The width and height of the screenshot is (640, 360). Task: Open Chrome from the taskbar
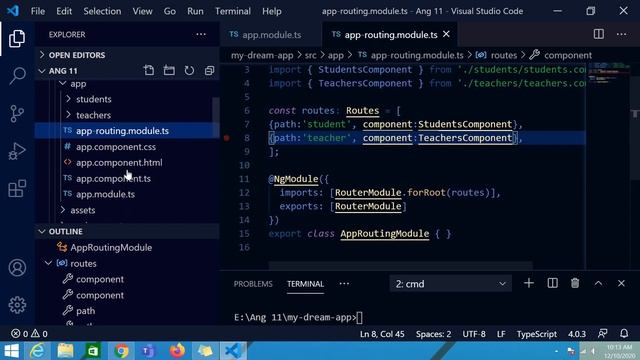(x=121, y=351)
